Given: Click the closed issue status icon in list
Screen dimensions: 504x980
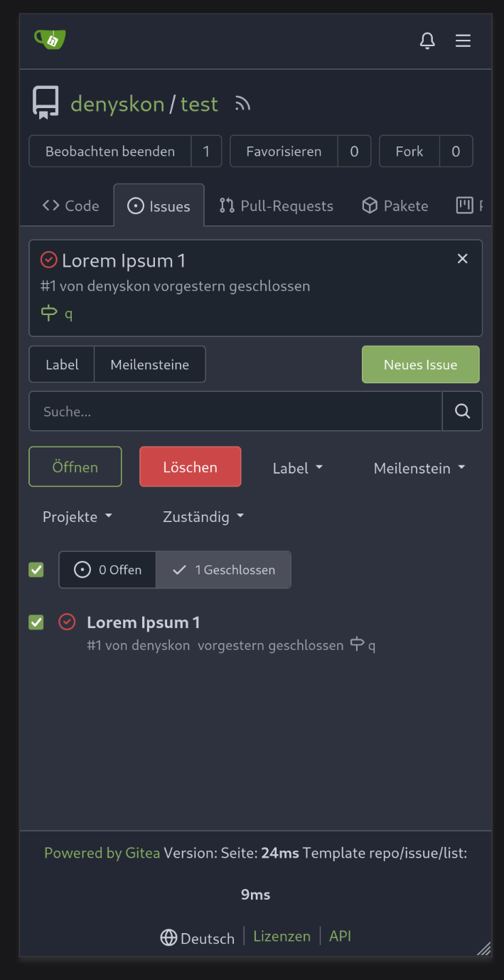Looking at the screenshot, I should point(67,622).
